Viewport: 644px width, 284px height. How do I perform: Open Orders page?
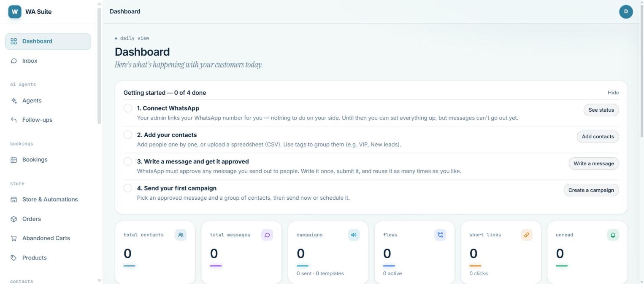pyautogui.click(x=48, y=219)
